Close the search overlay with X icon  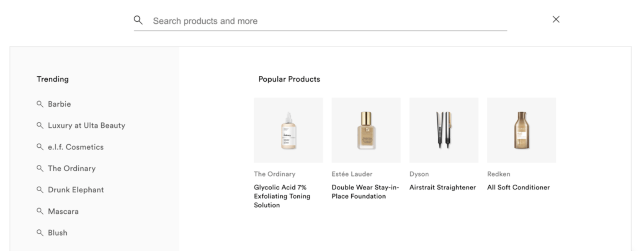pyautogui.click(x=556, y=19)
